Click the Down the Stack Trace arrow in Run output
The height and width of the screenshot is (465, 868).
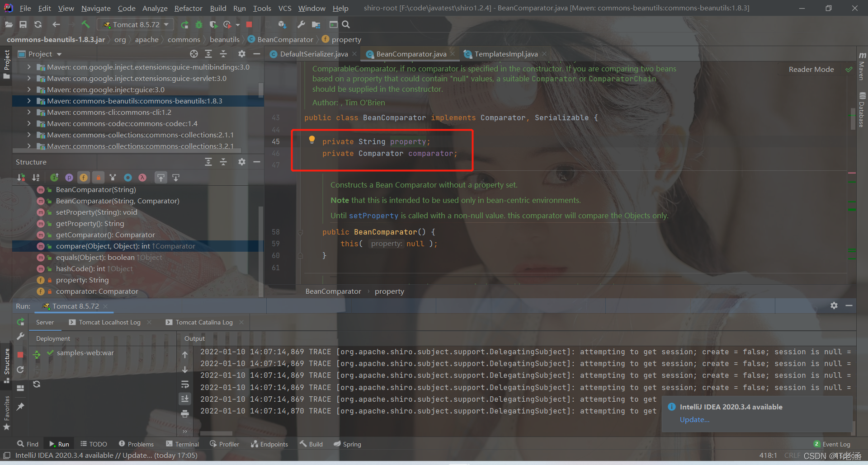click(185, 370)
